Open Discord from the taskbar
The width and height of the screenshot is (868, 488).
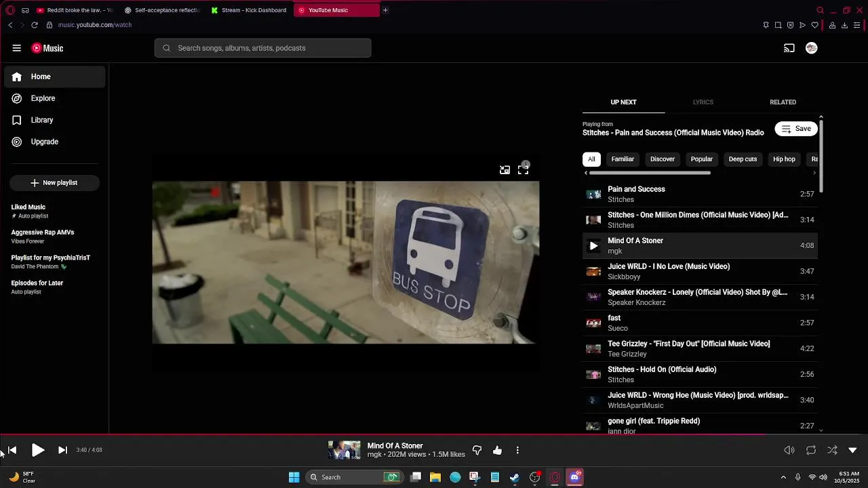(575, 477)
